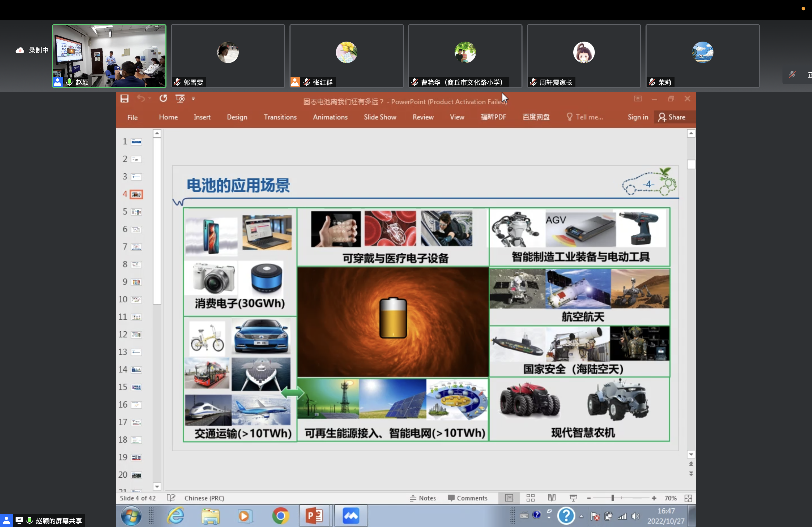Open the 百度网盘 tab
Viewport: 812px width, 527px height.
point(536,117)
